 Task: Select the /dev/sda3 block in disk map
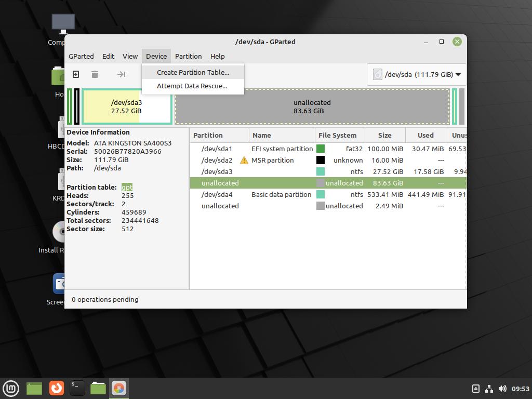pyautogui.click(x=126, y=107)
